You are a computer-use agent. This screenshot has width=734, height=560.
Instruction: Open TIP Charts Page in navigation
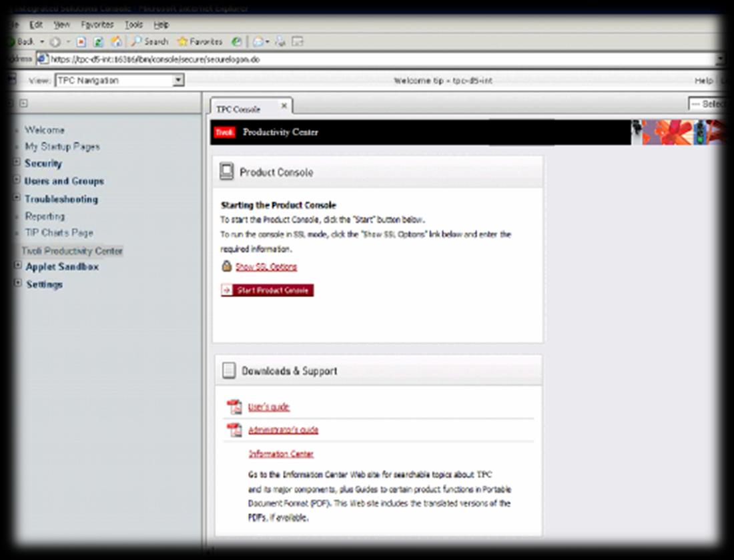point(59,233)
